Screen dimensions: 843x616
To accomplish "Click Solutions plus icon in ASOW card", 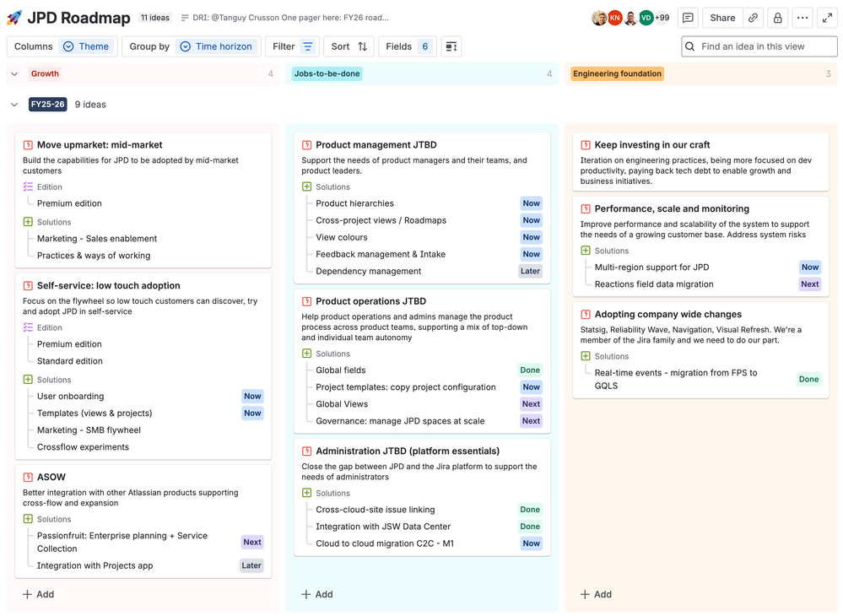I will tap(28, 519).
